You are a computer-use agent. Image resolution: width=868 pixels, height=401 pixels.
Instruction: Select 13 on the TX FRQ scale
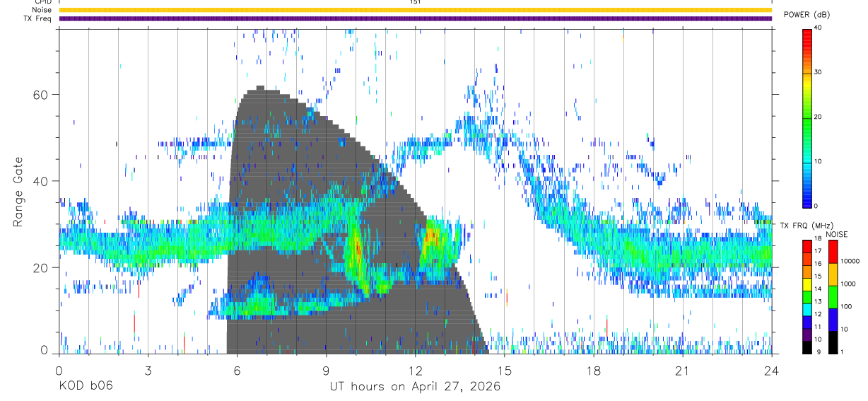[x=816, y=301]
